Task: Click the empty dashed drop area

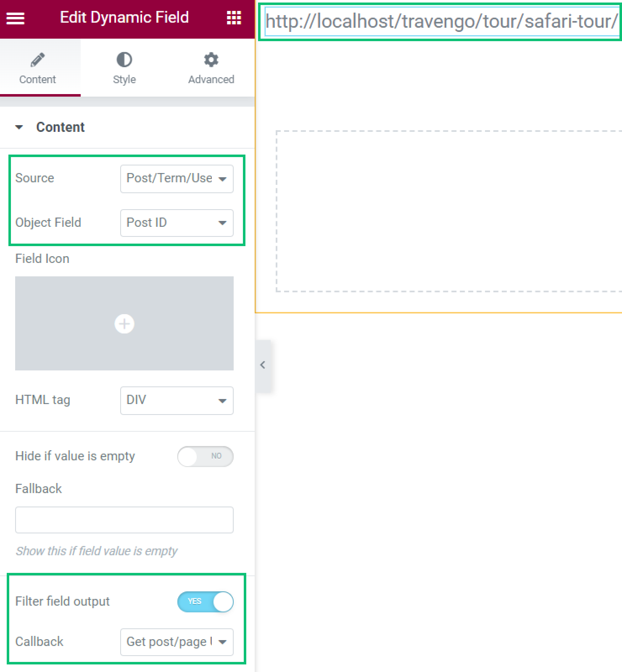Action: [x=449, y=211]
